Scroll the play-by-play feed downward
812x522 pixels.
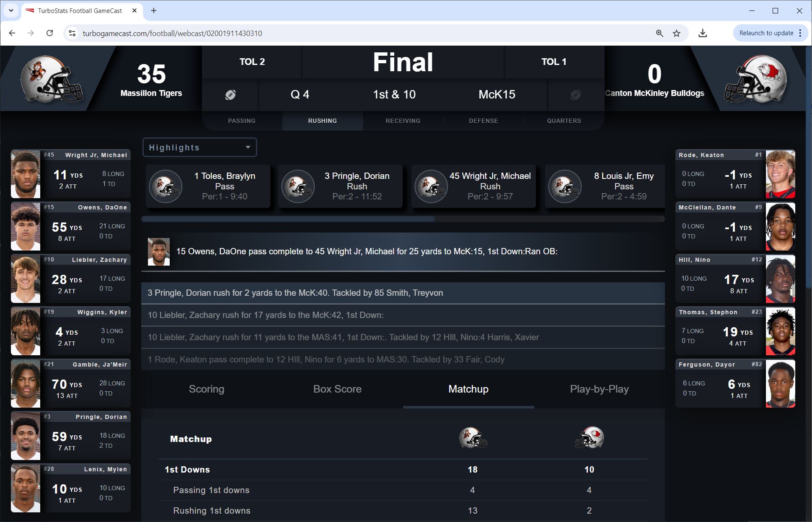coord(405,359)
